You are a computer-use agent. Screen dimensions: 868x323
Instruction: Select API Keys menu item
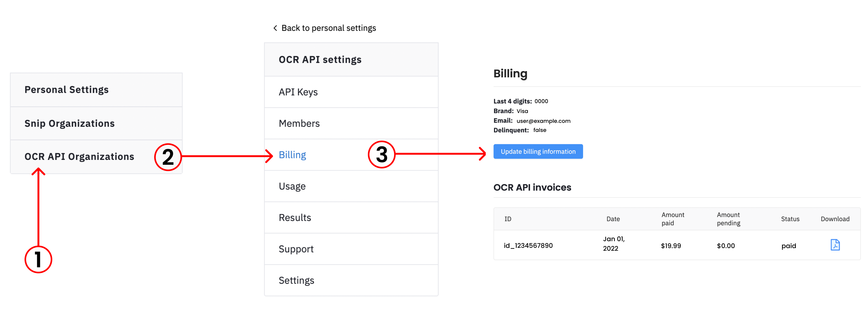coord(351,92)
